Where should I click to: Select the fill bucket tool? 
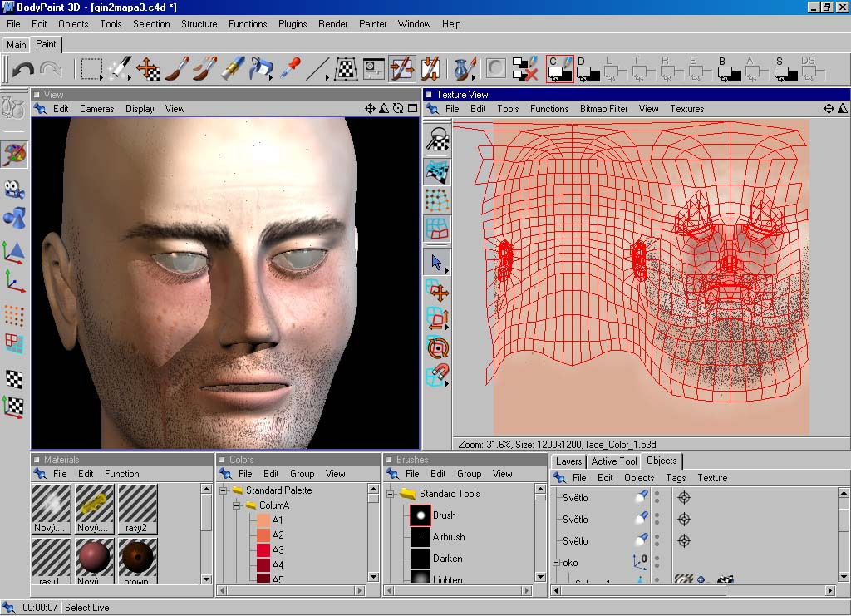(x=261, y=69)
